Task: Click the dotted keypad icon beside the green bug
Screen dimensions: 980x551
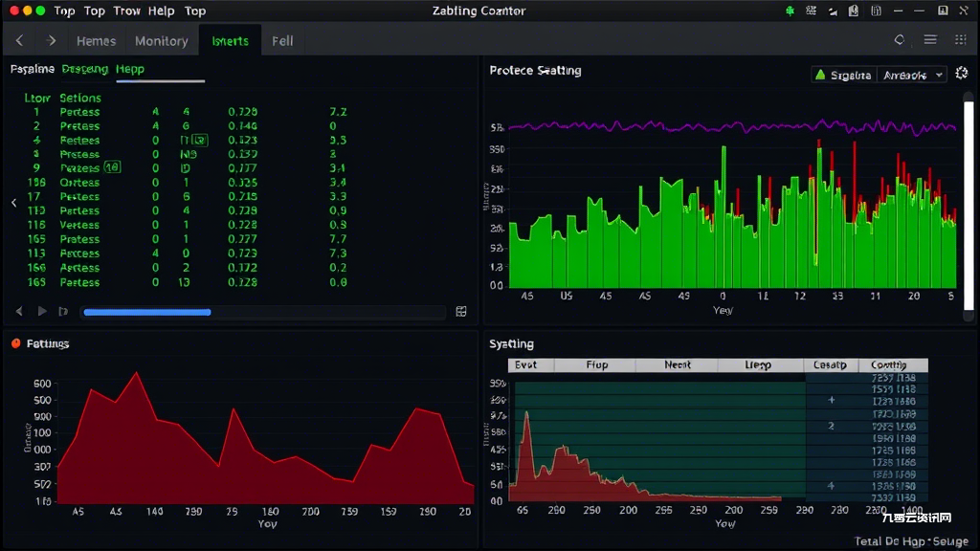Action: (812, 11)
